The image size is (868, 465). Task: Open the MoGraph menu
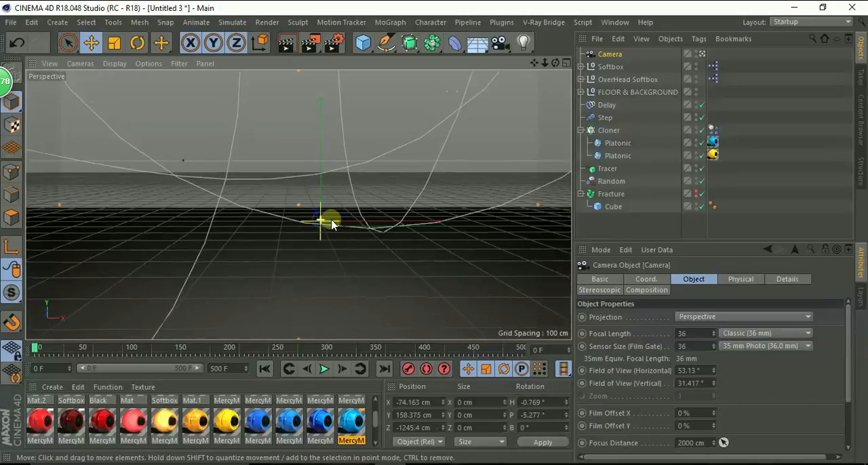[x=390, y=22]
